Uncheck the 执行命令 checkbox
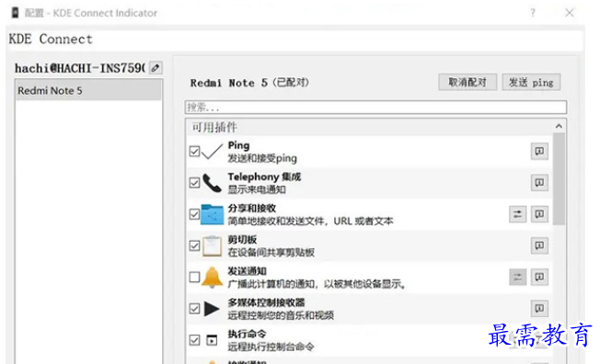The height and width of the screenshot is (364, 600). coord(194,340)
